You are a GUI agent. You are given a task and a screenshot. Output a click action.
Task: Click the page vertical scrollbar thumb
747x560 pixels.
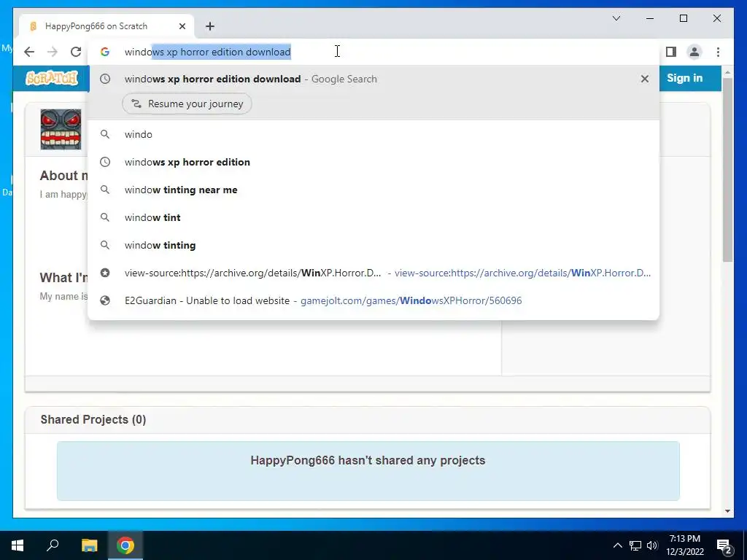pyautogui.click(x=727, y=169)
